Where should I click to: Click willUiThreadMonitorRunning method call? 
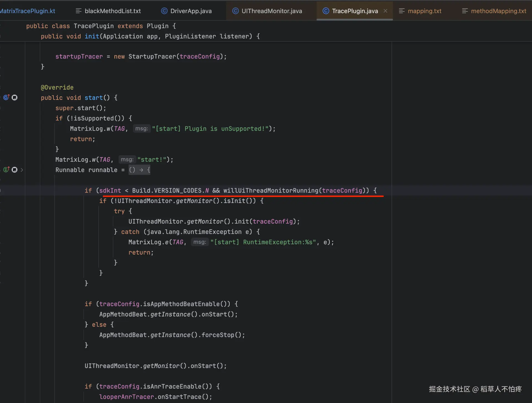tap(271, 191)
